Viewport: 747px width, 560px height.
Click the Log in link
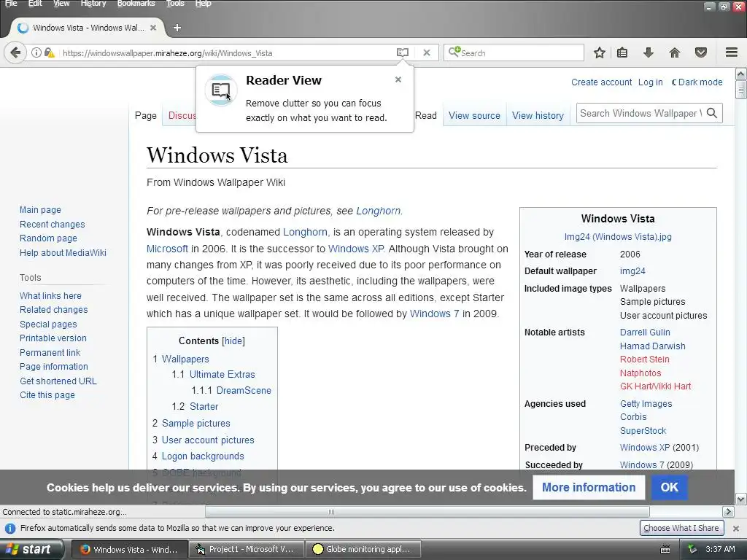650,82
